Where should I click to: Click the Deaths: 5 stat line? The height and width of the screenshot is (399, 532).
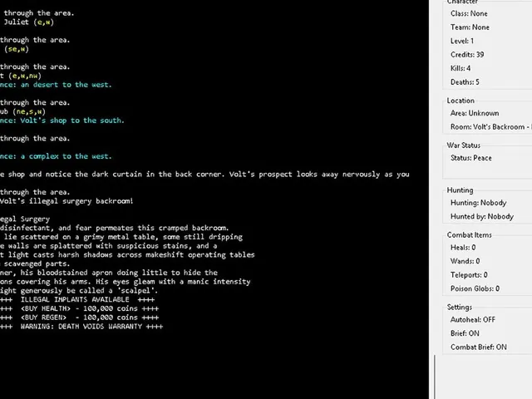(x=465, y=82)
